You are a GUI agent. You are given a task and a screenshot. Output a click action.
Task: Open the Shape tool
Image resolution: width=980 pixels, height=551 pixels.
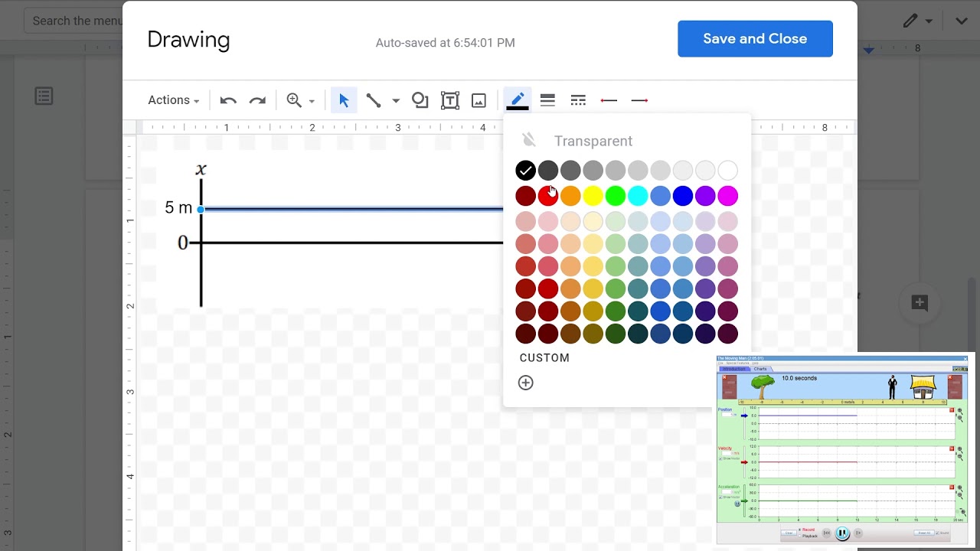point(420,100)
